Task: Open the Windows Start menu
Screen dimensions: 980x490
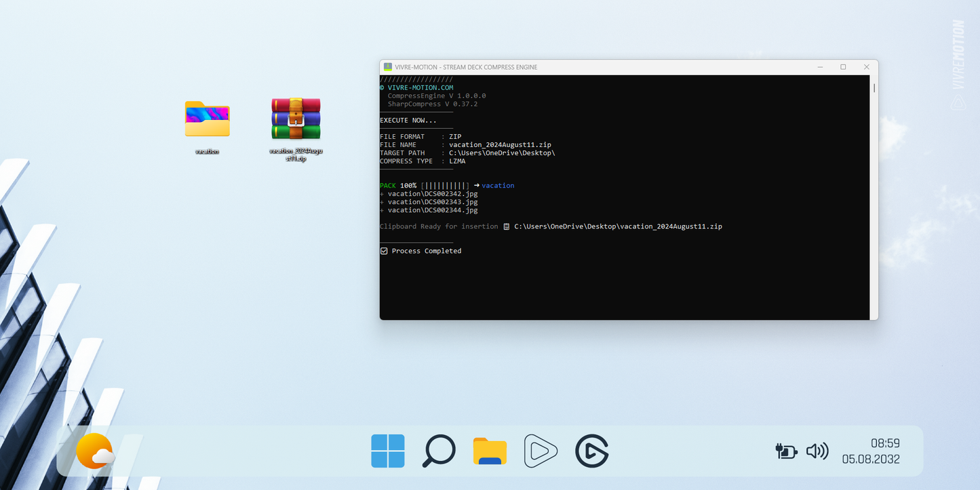Action: 388,451
